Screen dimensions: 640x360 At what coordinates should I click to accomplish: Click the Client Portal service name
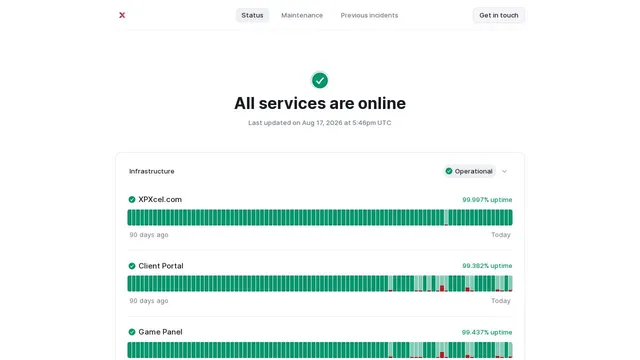[161, 266]
